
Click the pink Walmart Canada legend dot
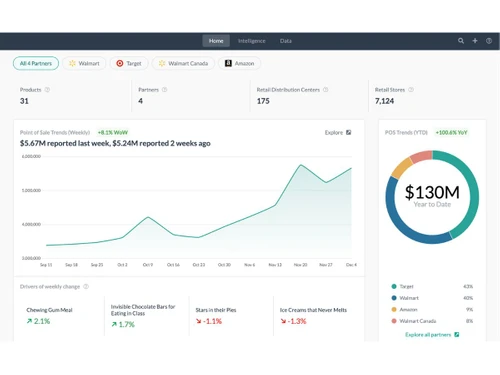coord(394,321)
